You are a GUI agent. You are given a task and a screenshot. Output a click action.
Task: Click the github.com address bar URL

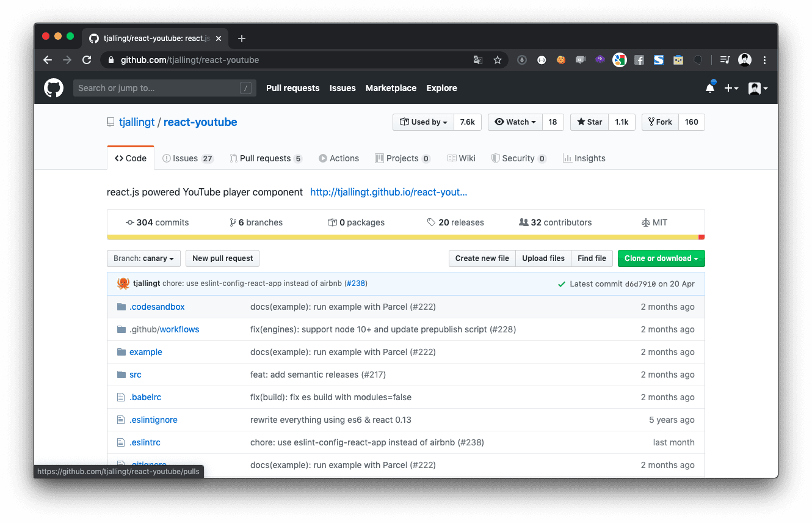pyautogui.click(x=190, y=60)
